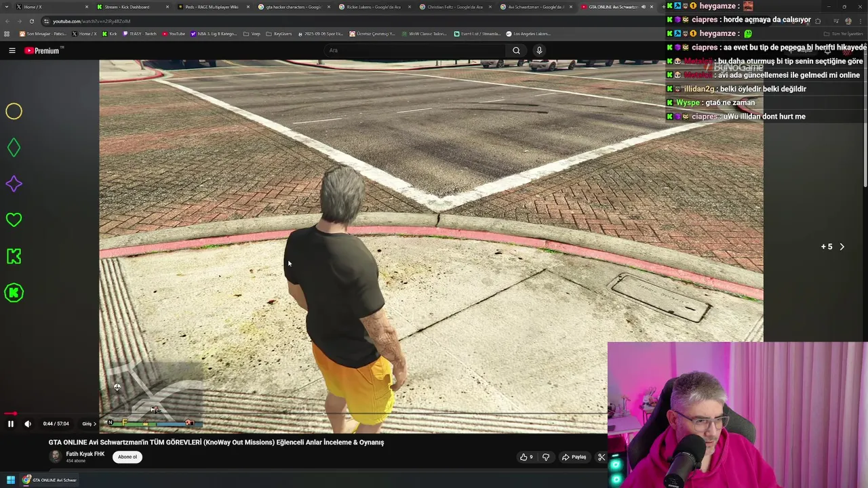This screenshot has width=868, height=488.
Task: Open the Home / X bookmark
Action: click(85, 33)
